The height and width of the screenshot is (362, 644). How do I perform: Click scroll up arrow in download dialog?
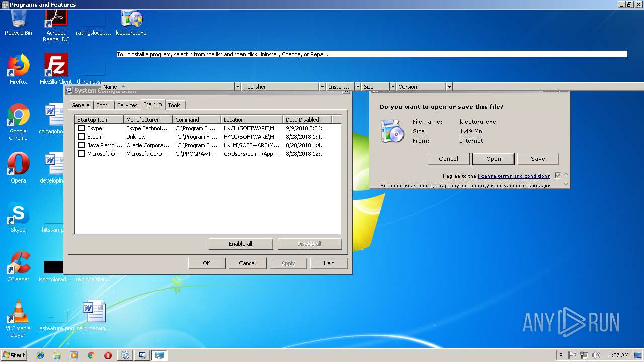click(x=566, y=175)
